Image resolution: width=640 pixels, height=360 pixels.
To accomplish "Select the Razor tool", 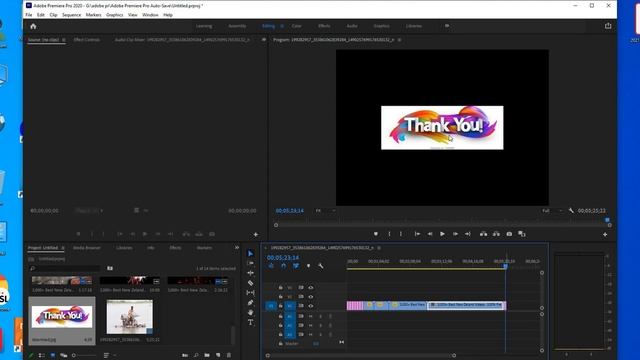I will [251, 283].
